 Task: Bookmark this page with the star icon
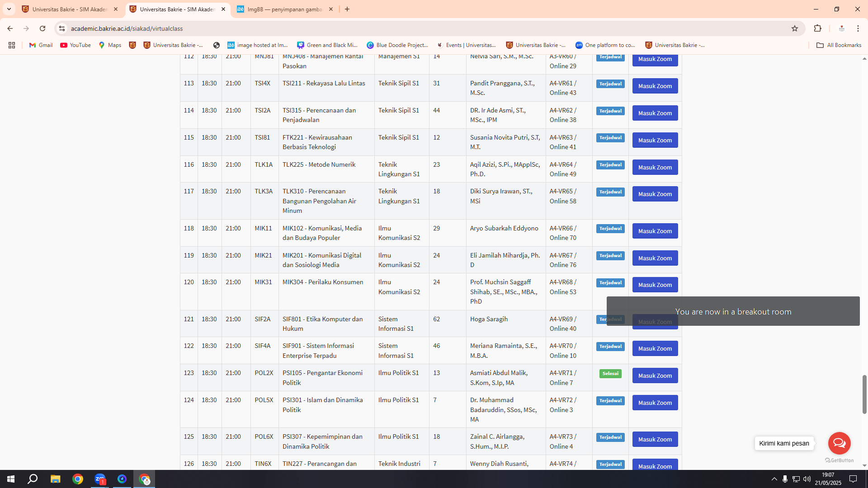coord(795,28)
